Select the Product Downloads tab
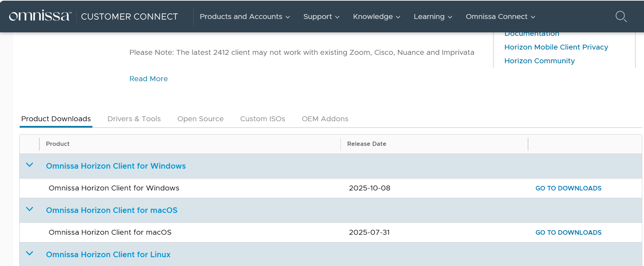 point(56,119)
